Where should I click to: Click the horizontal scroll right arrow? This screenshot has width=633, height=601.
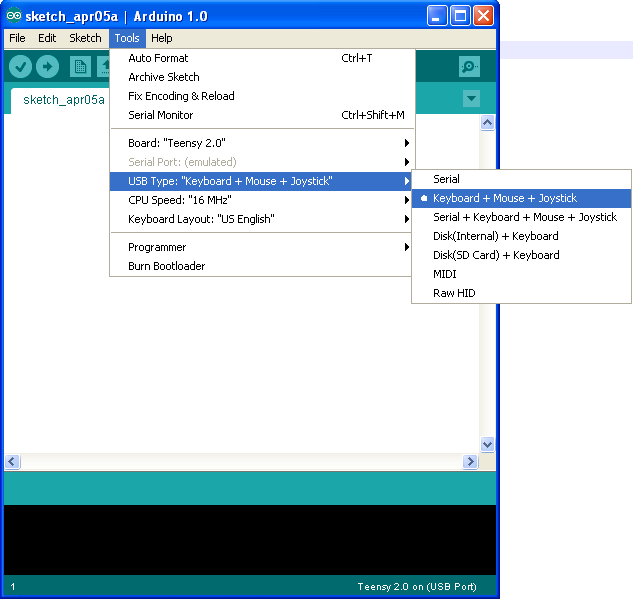pos(470,461)
